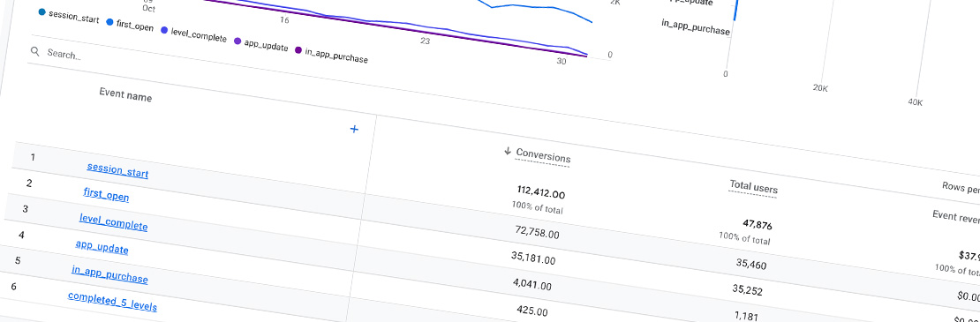The image size is (980, 322).
Task: Click the 112,412.00 total conversions value
Action: (x=541, y=191)
